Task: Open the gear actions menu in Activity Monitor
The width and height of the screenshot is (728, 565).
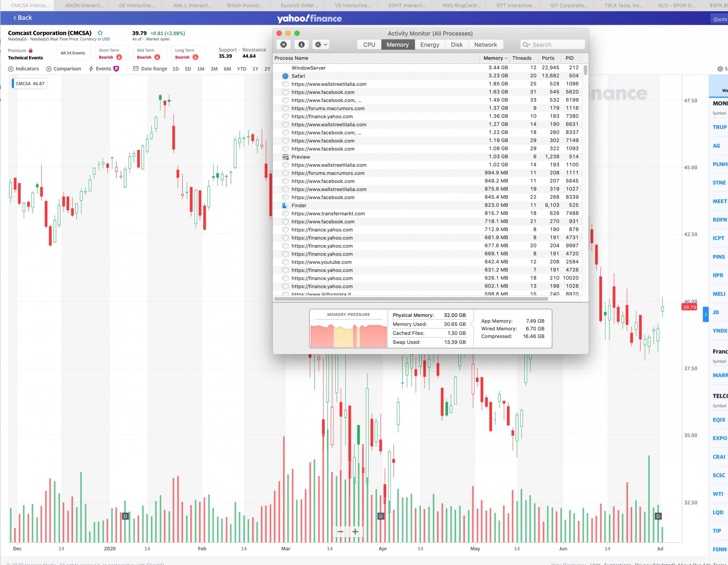Action: click(x=321, y=44)
